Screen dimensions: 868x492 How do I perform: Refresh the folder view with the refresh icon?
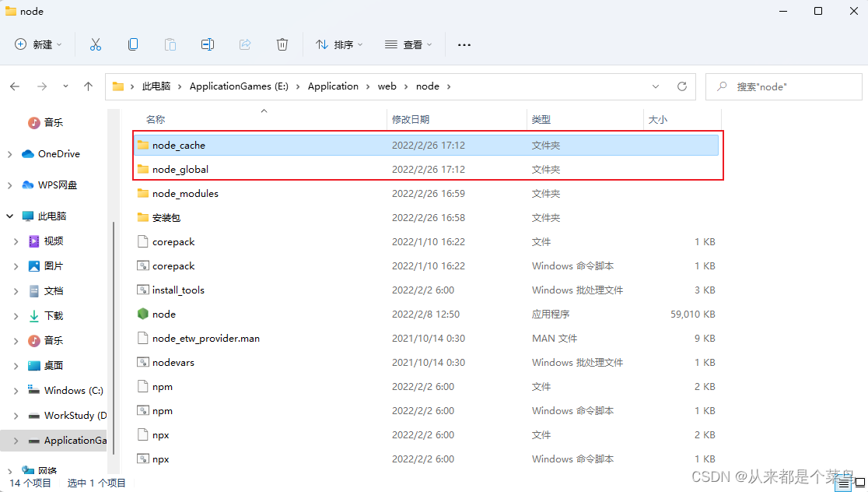click(683, 86)
